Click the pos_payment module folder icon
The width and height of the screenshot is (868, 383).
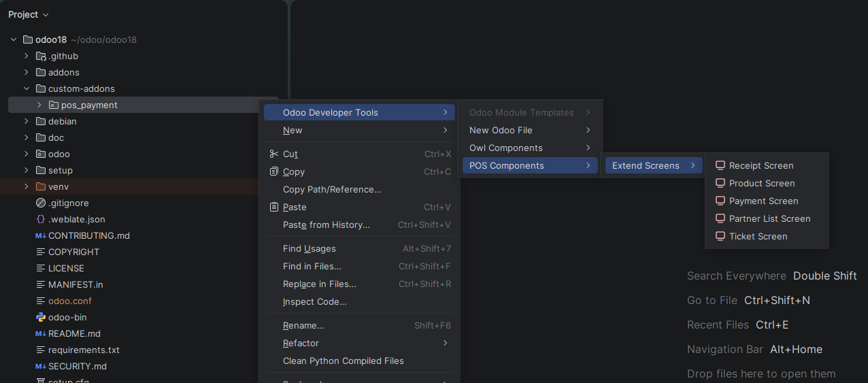click(54, 105)
